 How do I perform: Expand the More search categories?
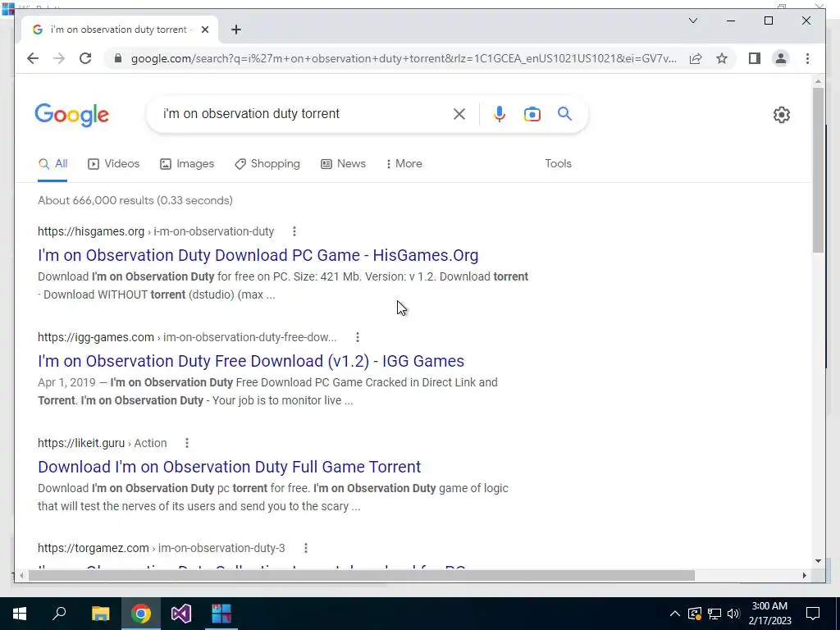coord(404,164)
